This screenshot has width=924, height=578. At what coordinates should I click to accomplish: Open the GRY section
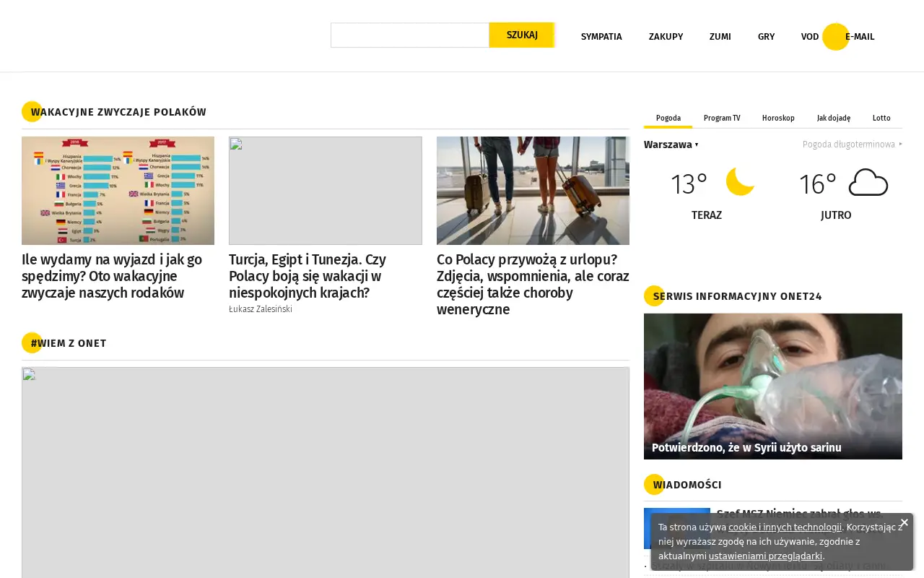pos(766,36)
